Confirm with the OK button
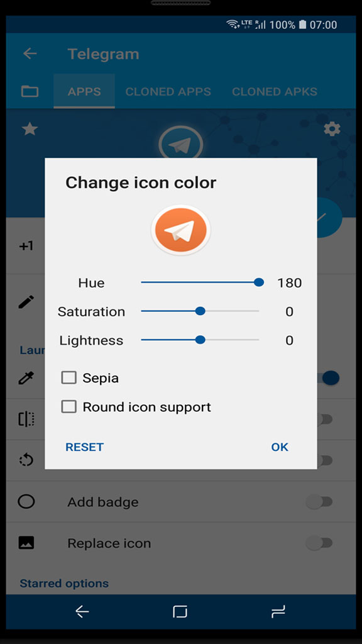Screen dimensions: 362x644 280,447
